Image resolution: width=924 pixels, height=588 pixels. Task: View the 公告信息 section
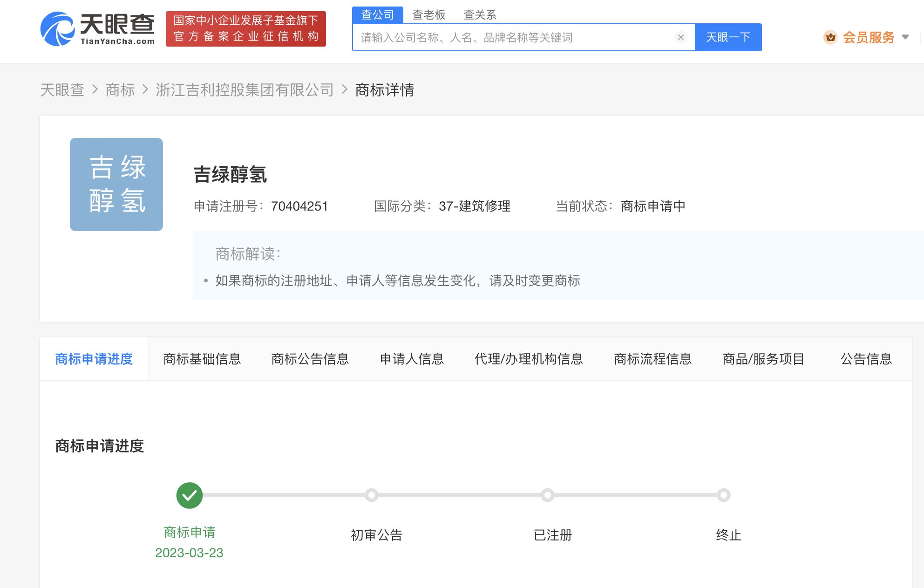(866, 359)
